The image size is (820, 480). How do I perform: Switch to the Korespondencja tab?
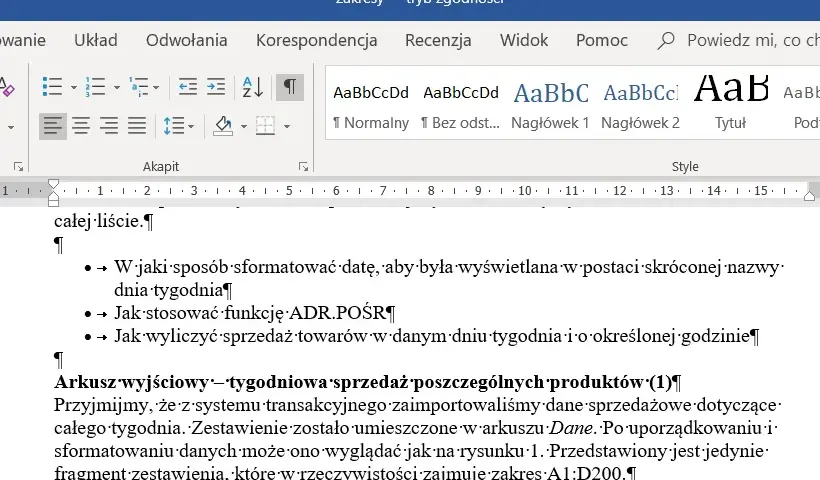point(316,40)
